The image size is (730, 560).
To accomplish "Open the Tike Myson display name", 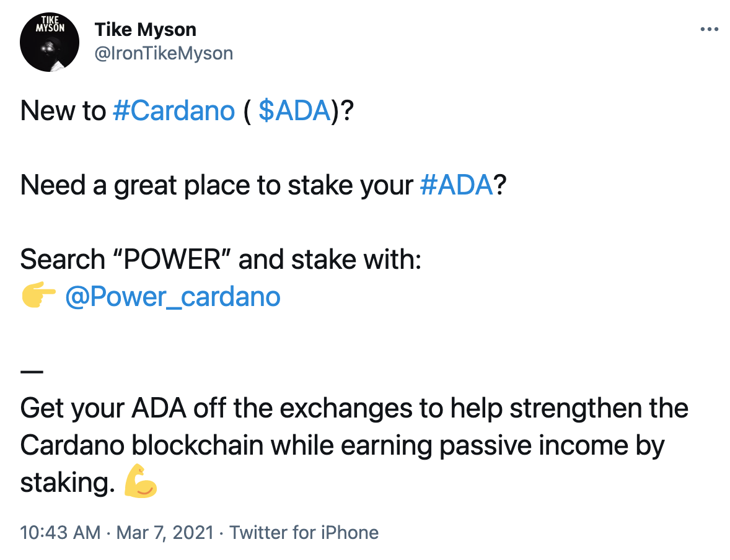I will pos(145,29).
